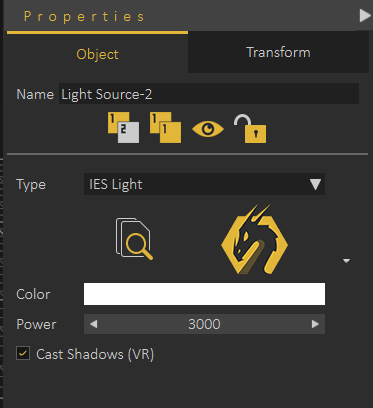
Task: Select the Object tab
Action: coord(97,54)
